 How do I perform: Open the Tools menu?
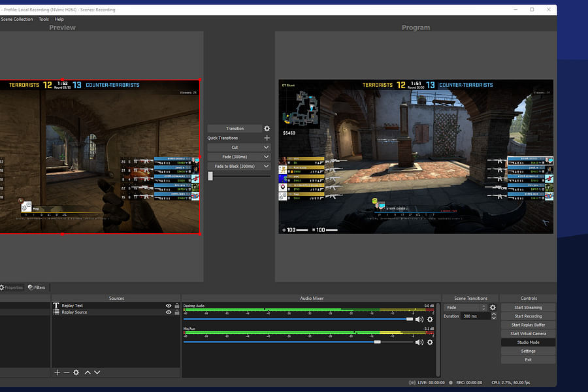tap(44, 19)
